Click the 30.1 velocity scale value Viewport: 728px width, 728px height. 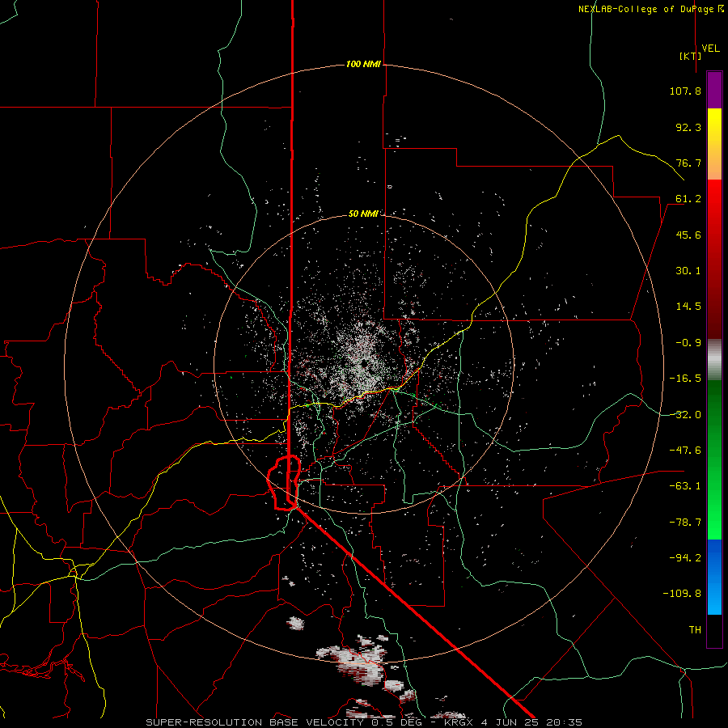click(x=688, y=271)
